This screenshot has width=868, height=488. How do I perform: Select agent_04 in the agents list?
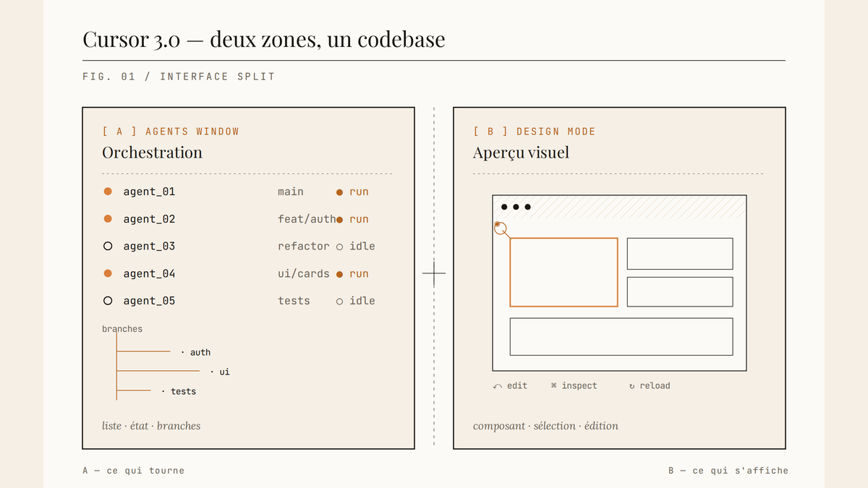[149, 273]
